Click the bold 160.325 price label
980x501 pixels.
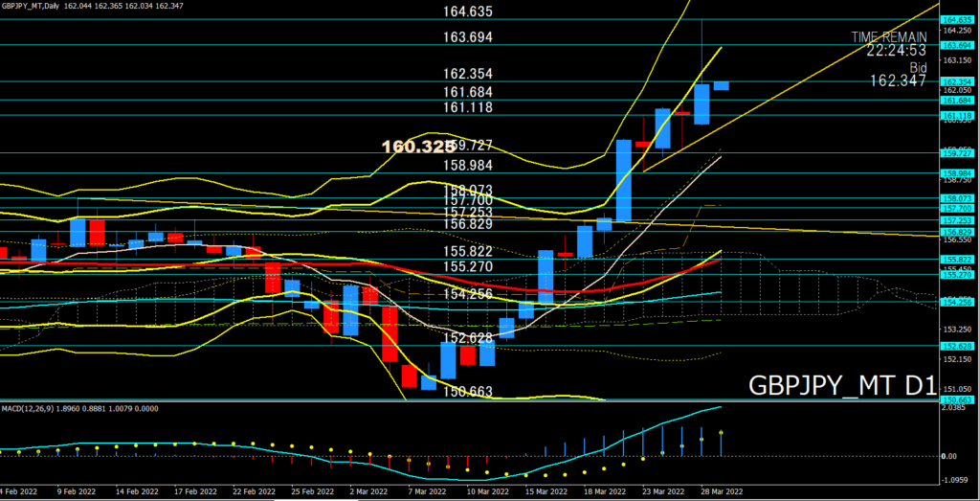(417, 147)
